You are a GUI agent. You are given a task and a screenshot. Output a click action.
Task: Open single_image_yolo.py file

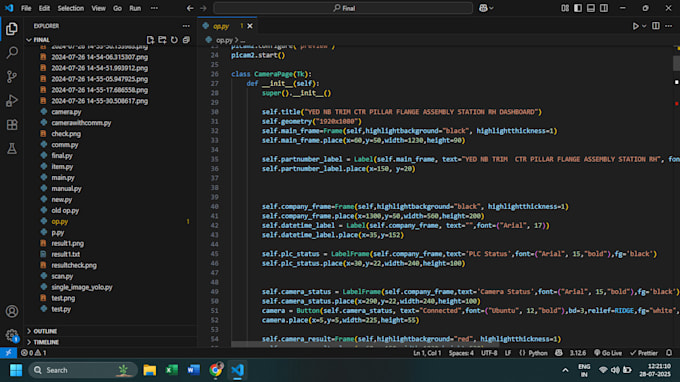[82, 287]
